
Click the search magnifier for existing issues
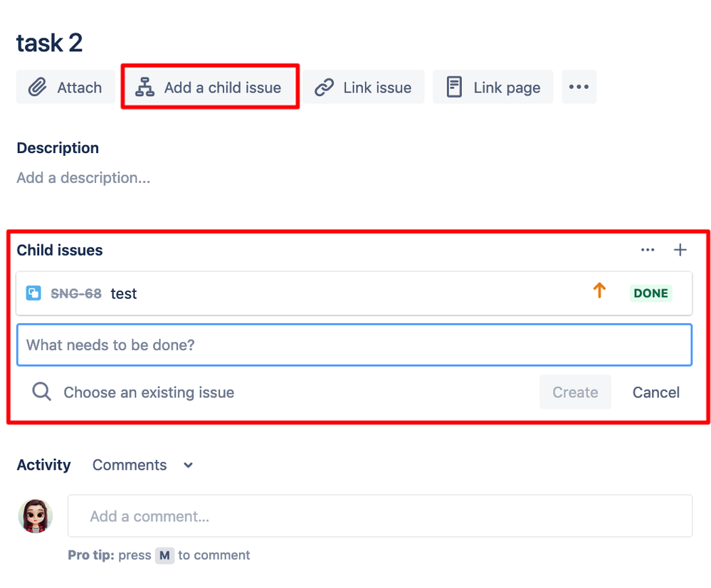click(x=41, y=392)
